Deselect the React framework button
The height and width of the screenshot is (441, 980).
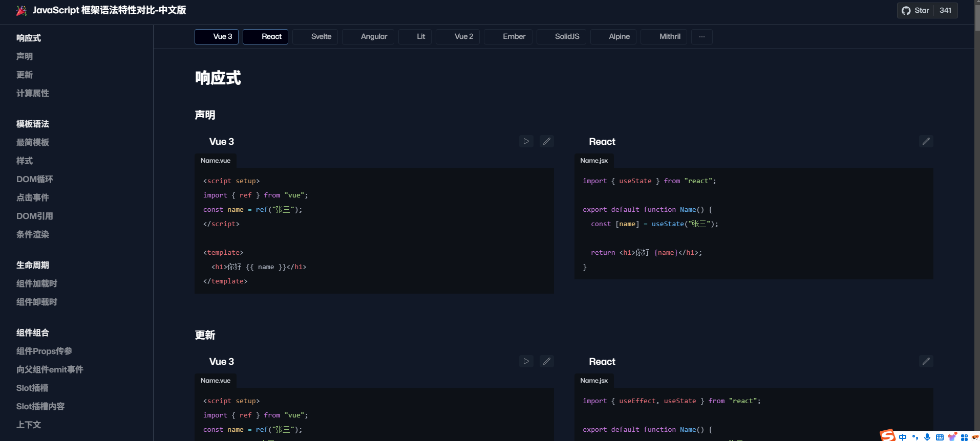click(x=265, y=37)
